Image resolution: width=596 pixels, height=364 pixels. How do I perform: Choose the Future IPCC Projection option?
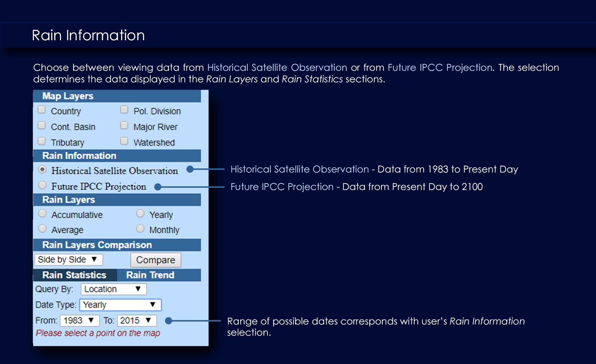pos(42,185)
